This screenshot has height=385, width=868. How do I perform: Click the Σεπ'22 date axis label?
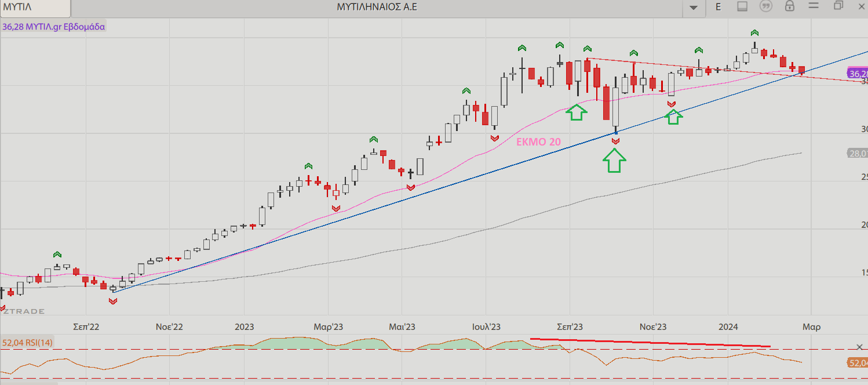point(86,327)
